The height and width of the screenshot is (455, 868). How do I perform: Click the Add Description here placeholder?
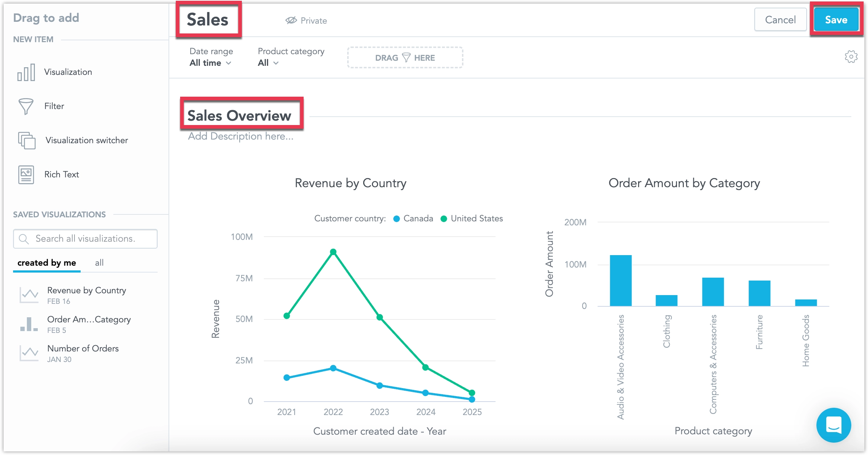240,136
